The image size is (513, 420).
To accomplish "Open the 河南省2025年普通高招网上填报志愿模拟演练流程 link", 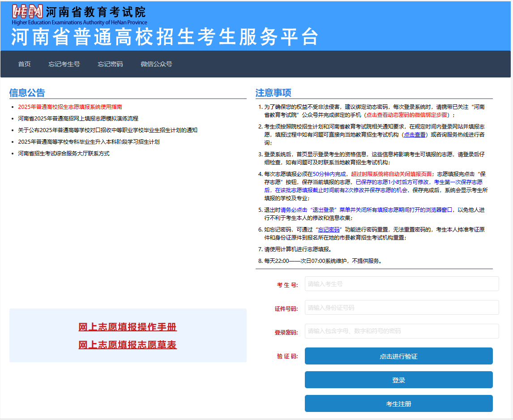I will coord(78,119).
